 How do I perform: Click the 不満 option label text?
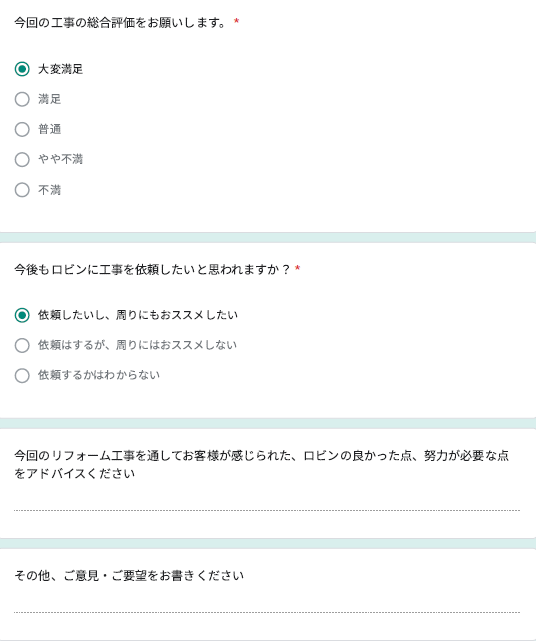coord(49,190)
